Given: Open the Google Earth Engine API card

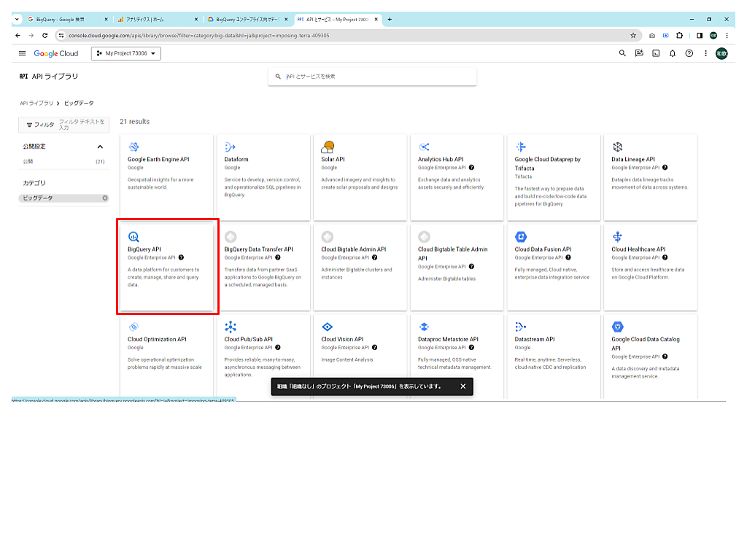Looking at the screenshot, I should 167,177.
